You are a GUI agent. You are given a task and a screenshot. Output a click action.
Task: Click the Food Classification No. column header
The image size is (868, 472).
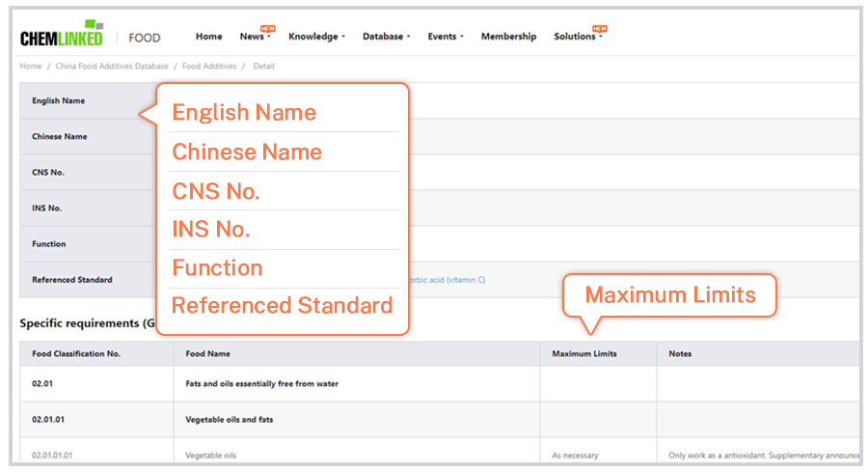click(x=76, y=353)
